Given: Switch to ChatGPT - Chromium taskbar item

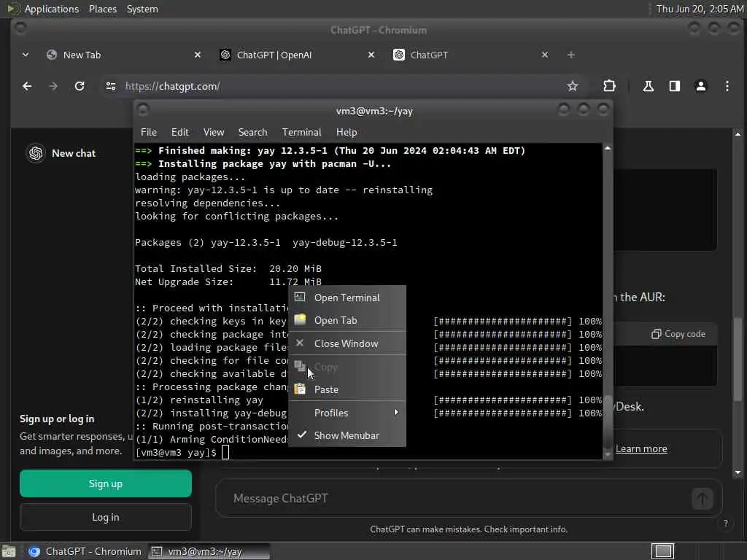Looking at the screenshot, I should coord(85,551).
